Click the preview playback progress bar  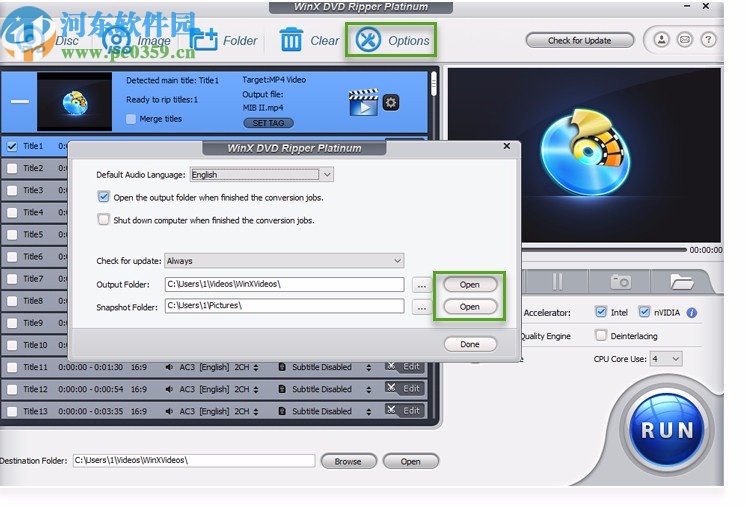[603, 249]
